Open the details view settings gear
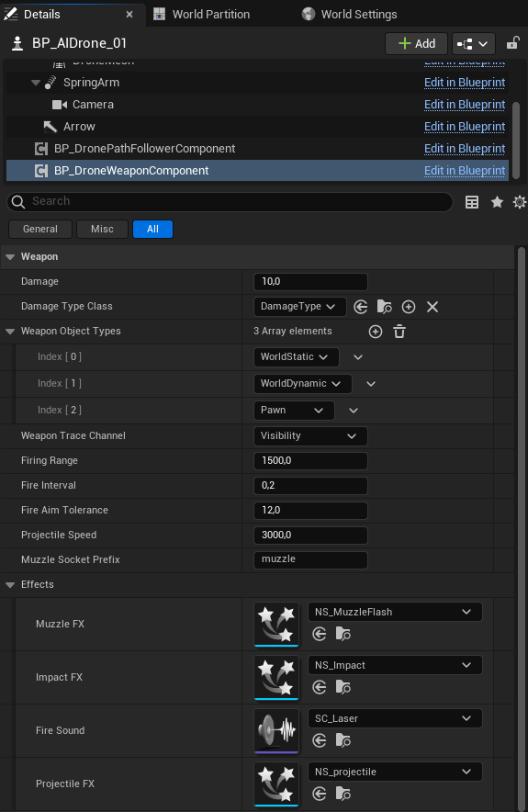528x812 pixels. click(x=519, y=202)
